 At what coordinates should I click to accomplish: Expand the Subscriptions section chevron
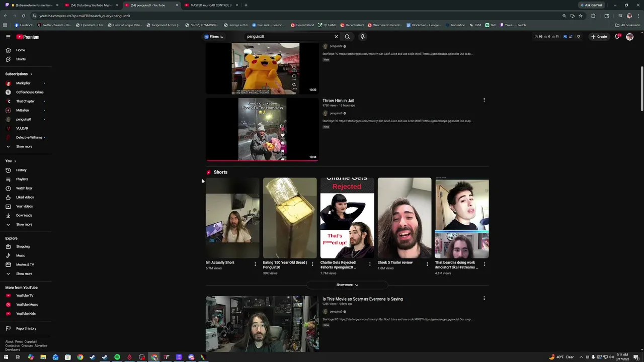tap(31, 74)
